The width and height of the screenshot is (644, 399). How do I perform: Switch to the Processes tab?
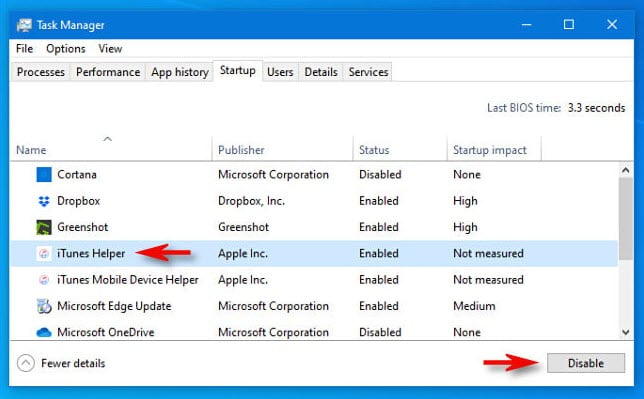[41, 72]
